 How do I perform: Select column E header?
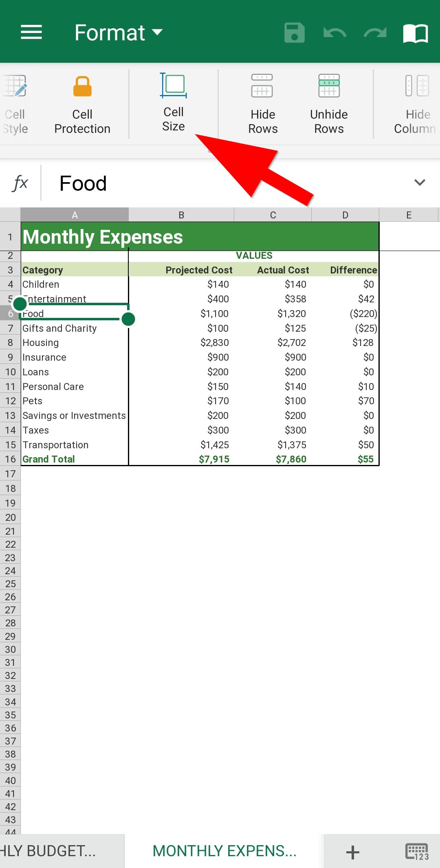click(x=409, y=215)
